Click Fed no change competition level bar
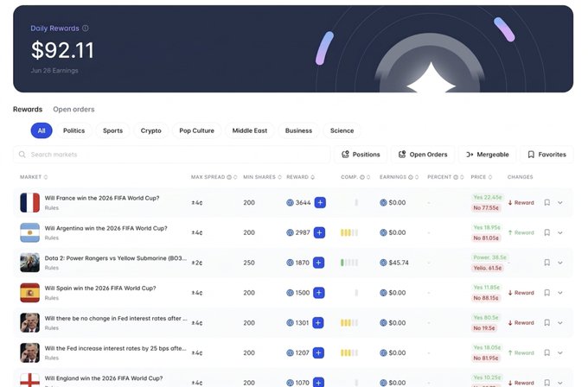The height and width of the screenshot is (387, 588). pyautogui.click(x=349, y=322)
